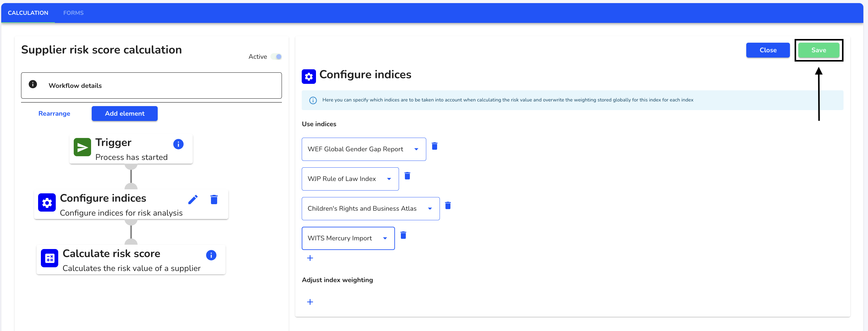The image size is (868, 331).
Task: Click the Calculate risk score calculator icon
Action: click(x=50, y=258)
